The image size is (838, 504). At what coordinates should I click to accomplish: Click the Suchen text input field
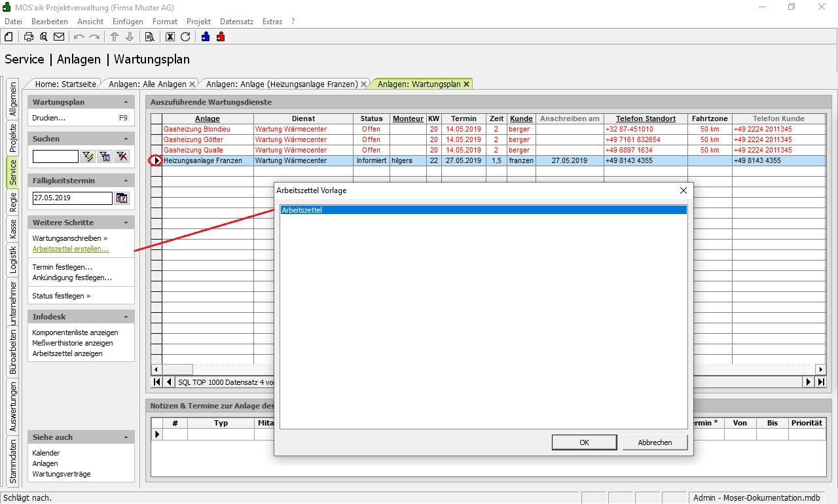pyautogui.click(x=56, y=156)
